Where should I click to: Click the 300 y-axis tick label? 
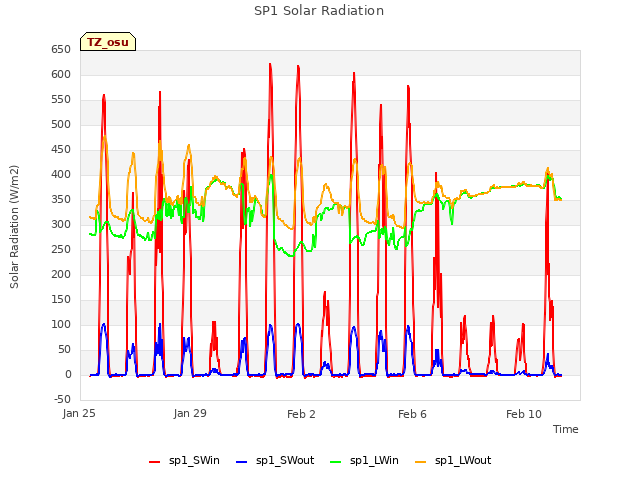61,224
